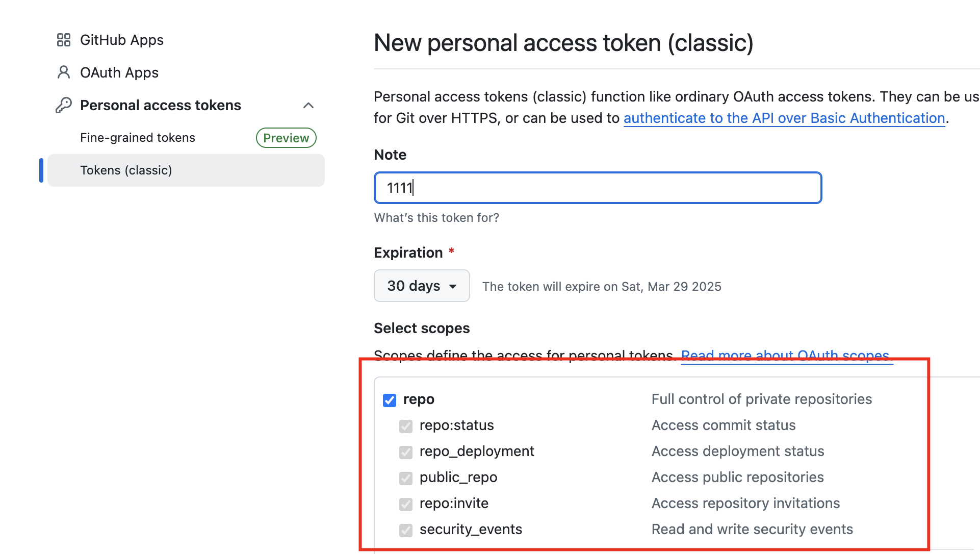Open the 30 days expiration dropdown
The height and width of the screenshot is (554, 980).
(x=422, y=286)
